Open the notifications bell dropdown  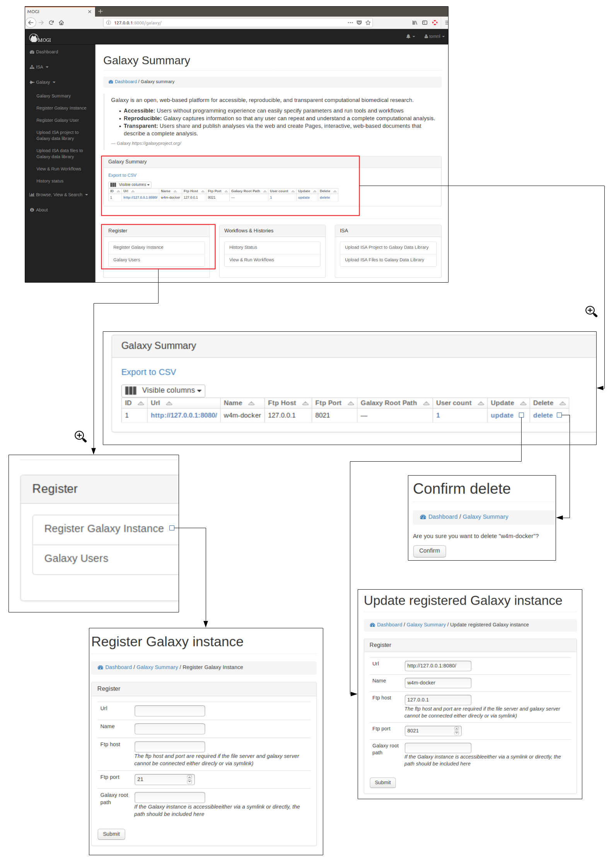pos(410,36)
